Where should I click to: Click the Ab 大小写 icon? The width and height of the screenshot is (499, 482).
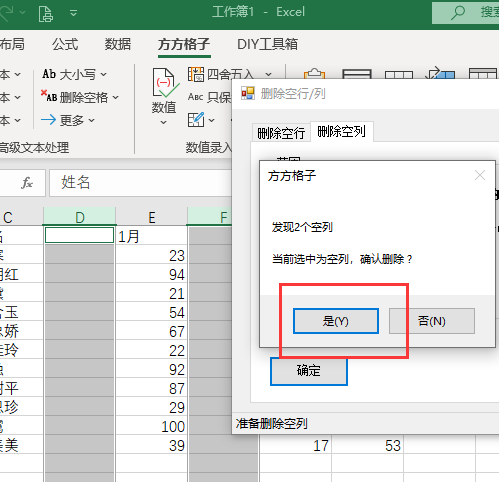pos(49,74)
